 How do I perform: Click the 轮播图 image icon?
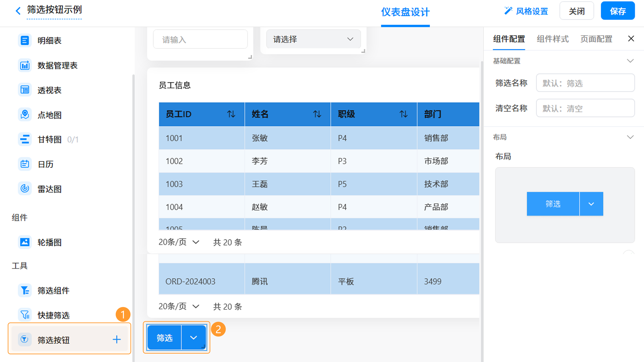point(25,242)
